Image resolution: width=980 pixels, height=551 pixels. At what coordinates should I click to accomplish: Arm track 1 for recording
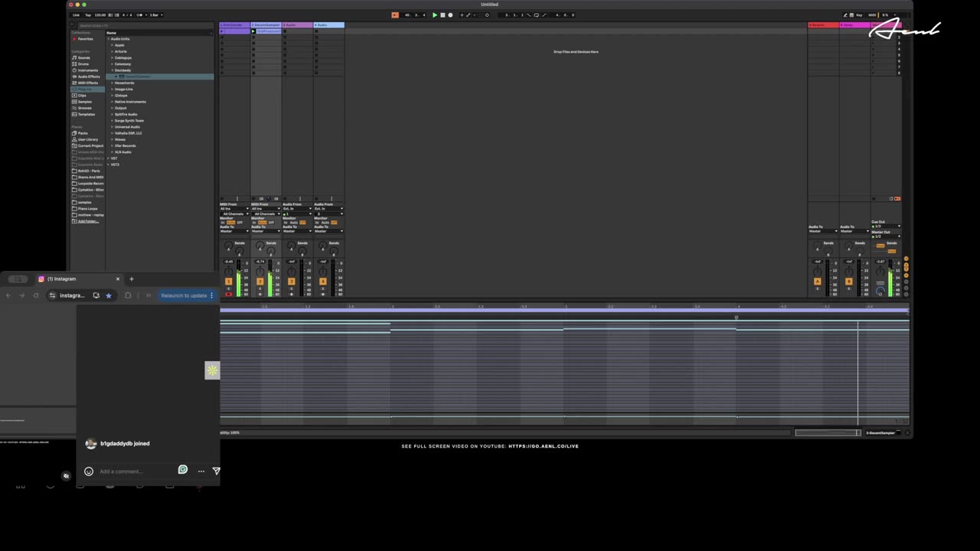tap(228, 294)
